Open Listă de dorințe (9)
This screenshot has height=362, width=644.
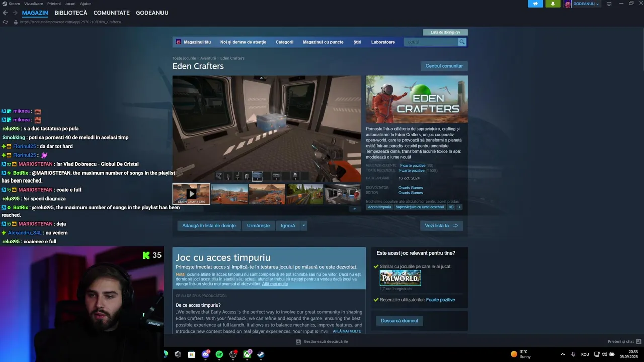pos(445,32)
